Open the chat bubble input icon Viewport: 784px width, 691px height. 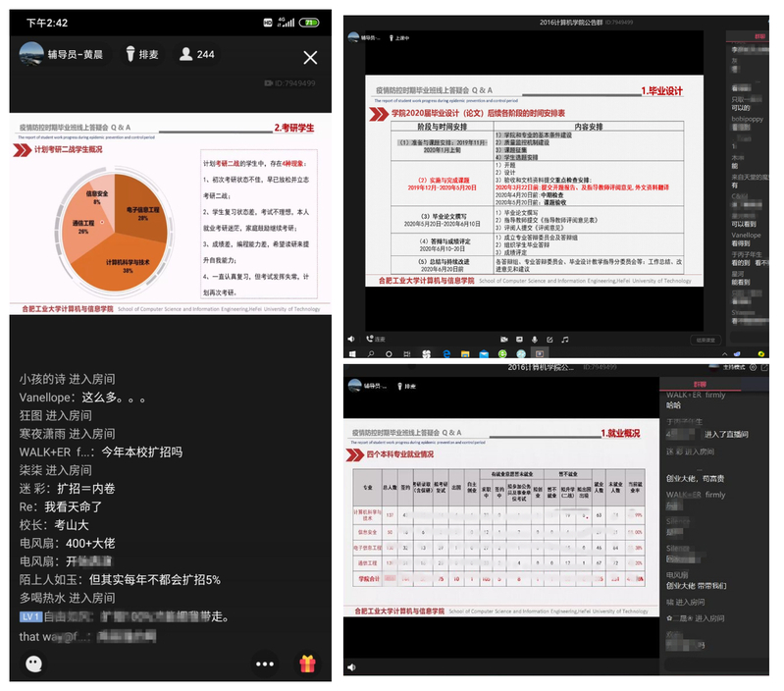(33, 663)
